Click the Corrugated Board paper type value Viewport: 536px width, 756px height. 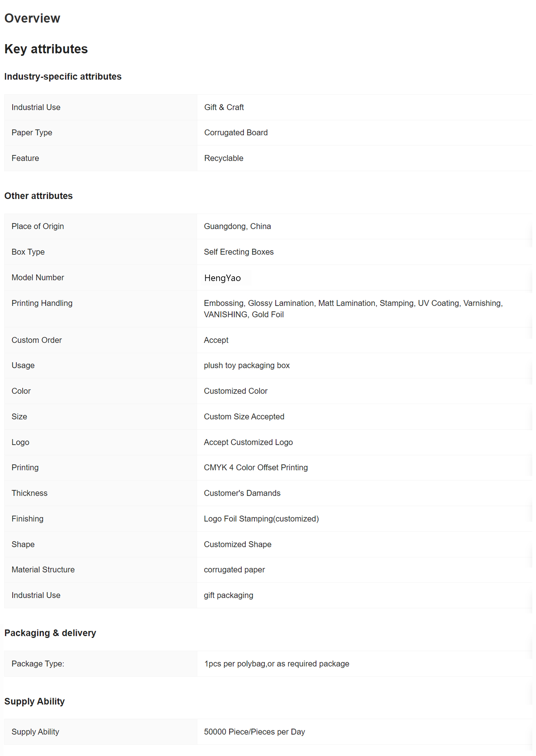[236, 133]
